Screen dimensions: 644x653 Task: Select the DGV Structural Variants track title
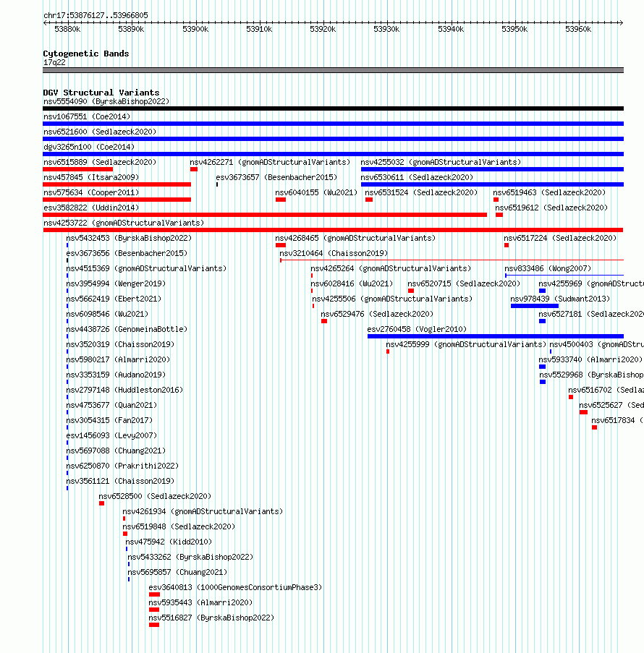click(101, 93)
